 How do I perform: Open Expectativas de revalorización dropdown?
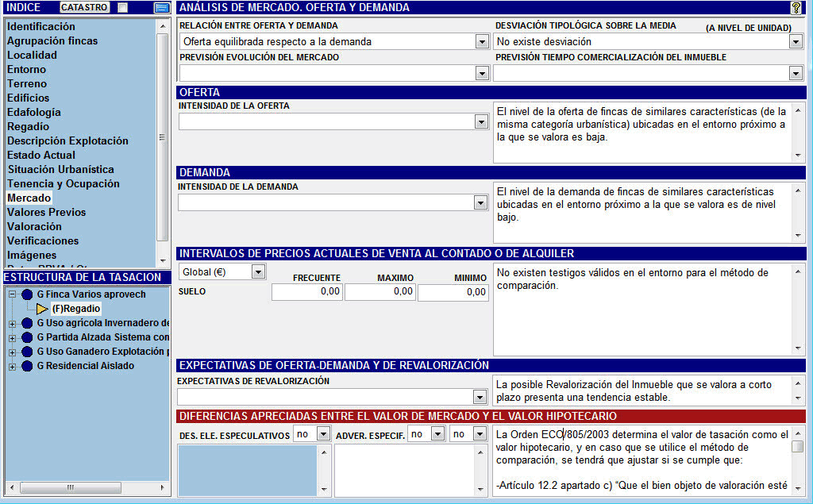click(x=480, y=397)
